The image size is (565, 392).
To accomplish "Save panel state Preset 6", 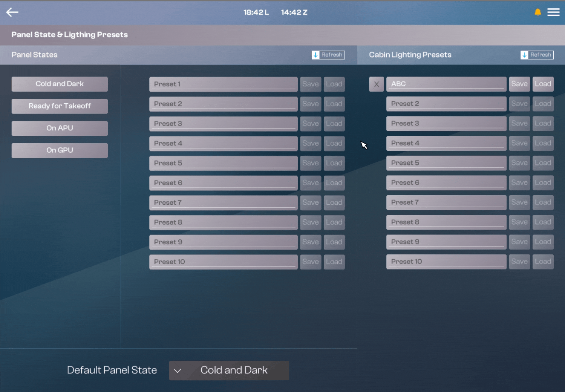I will pos(311,183).
